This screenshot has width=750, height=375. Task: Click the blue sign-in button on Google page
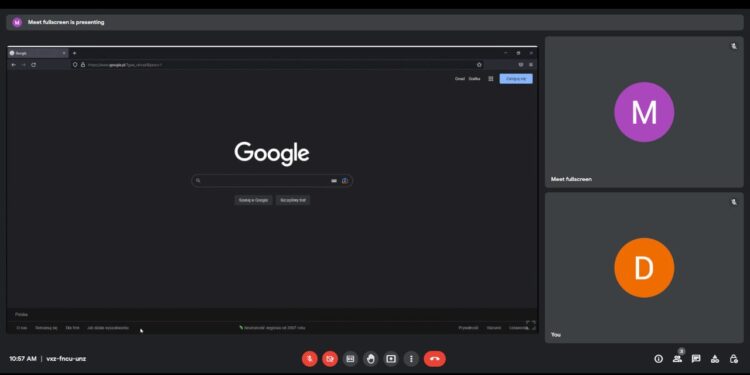516,78
